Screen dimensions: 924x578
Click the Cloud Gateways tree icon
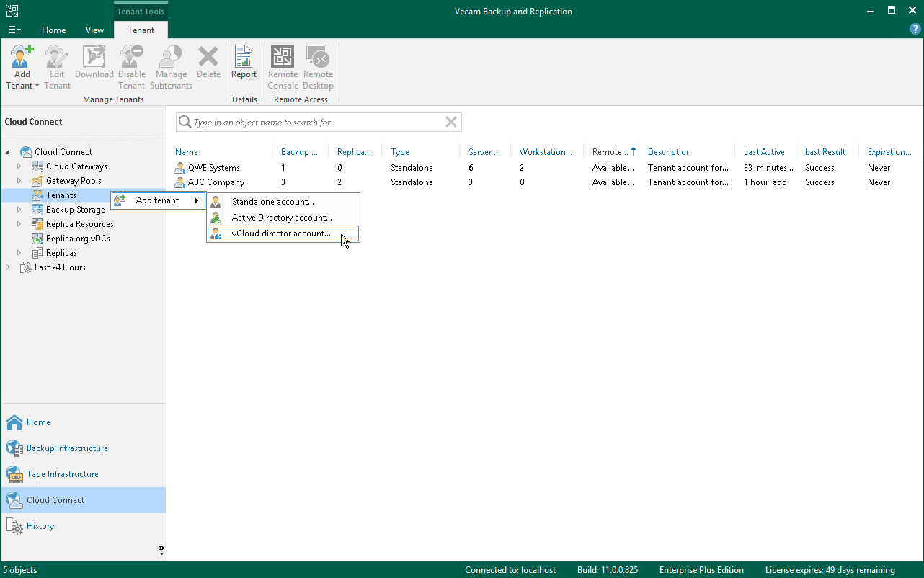37,166
